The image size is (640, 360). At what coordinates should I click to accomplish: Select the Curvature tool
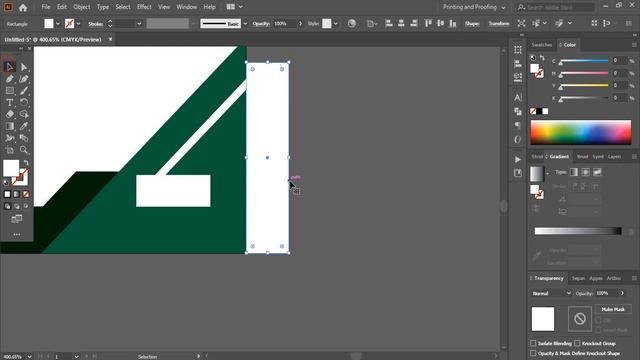coord(24,79)
